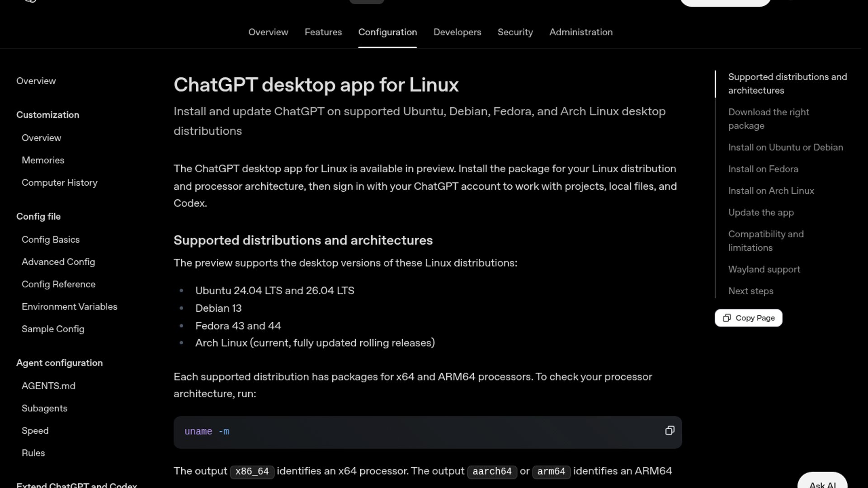Screen dimensions: 868x488
Task: Jump to Wayland support section
Action: (764, 269)
